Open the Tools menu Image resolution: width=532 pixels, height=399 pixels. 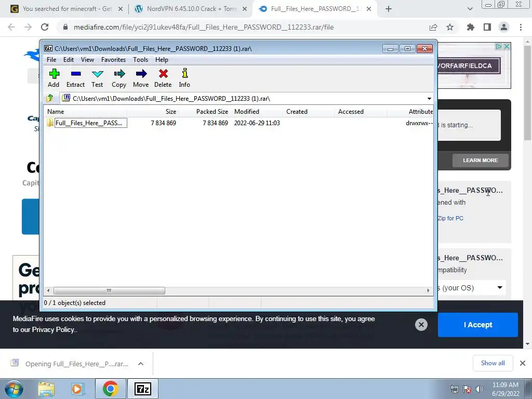click(x=140, y=60)
